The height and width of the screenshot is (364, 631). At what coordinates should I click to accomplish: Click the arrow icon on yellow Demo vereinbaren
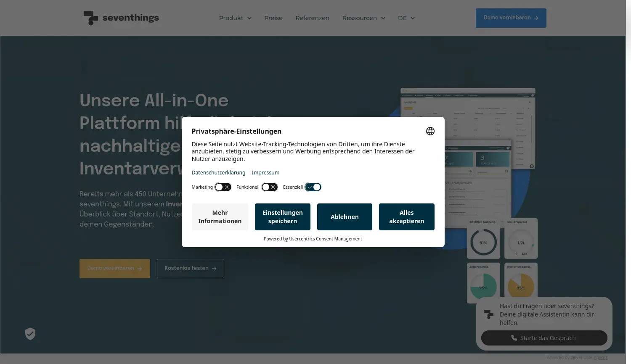pyautogui.click(x=139, y=268)
